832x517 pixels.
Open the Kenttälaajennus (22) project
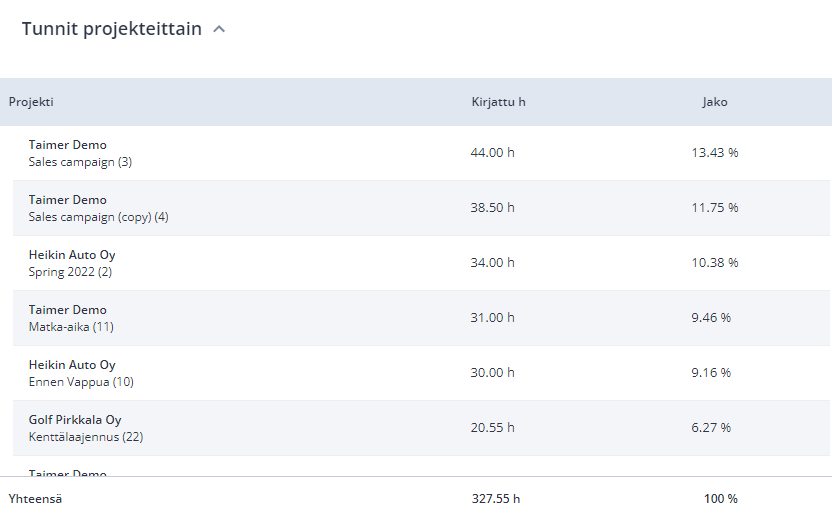click(86, 437)
